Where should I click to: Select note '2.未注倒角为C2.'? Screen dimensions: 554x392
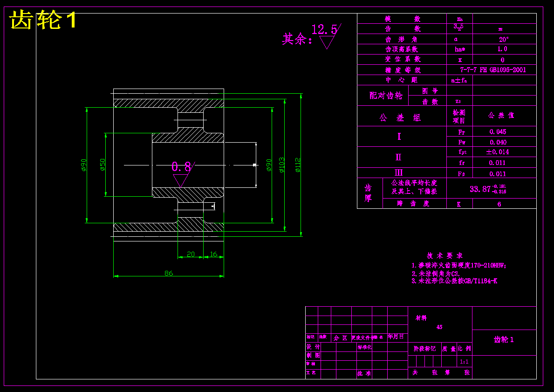click(x=436, y=274)
